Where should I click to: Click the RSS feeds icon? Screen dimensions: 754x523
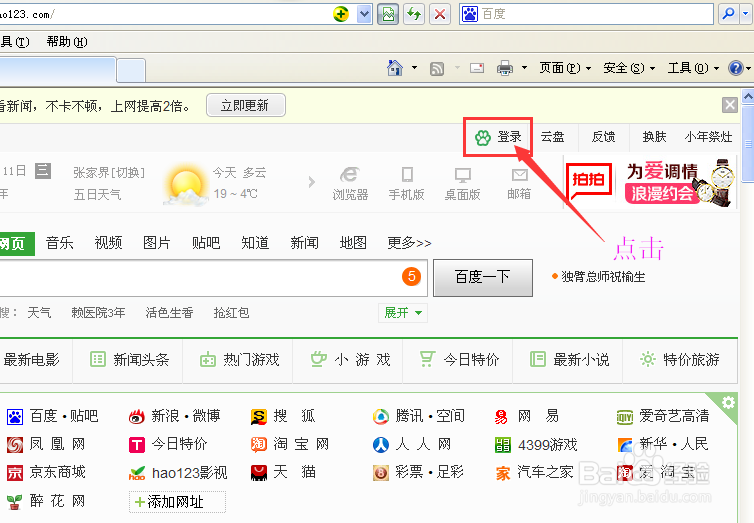437,68
